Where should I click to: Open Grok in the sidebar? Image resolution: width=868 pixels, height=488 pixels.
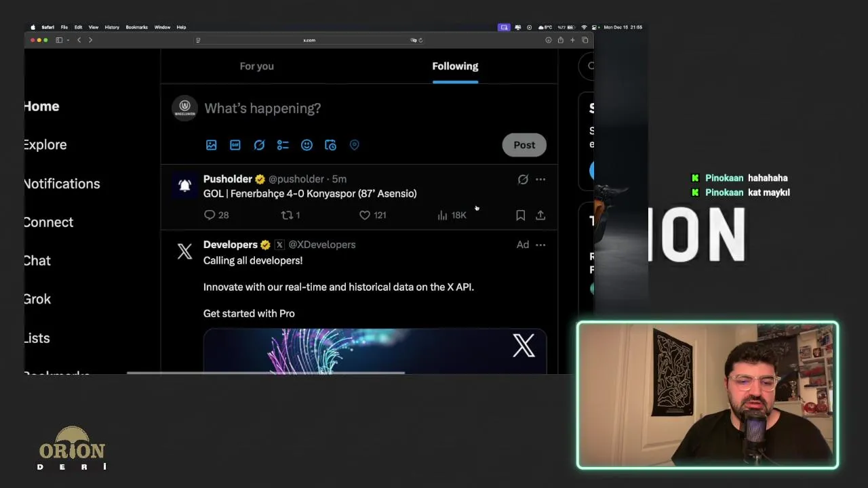coord(37,299)
